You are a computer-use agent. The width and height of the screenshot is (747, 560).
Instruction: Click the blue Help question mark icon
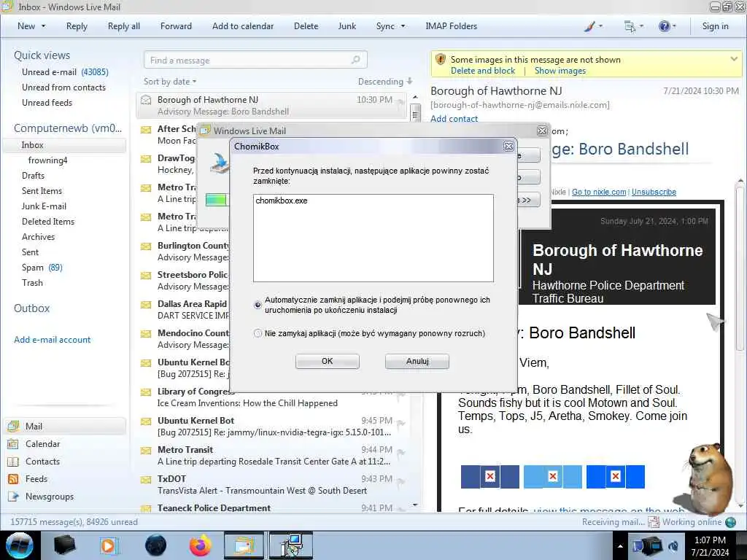[664, 26]
